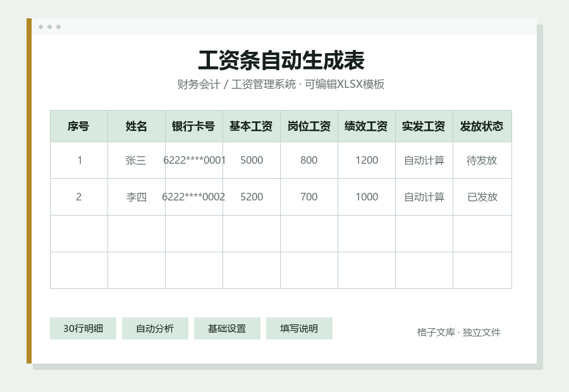
Task: Select performance salary cell 1000
Action: point(367,197)
